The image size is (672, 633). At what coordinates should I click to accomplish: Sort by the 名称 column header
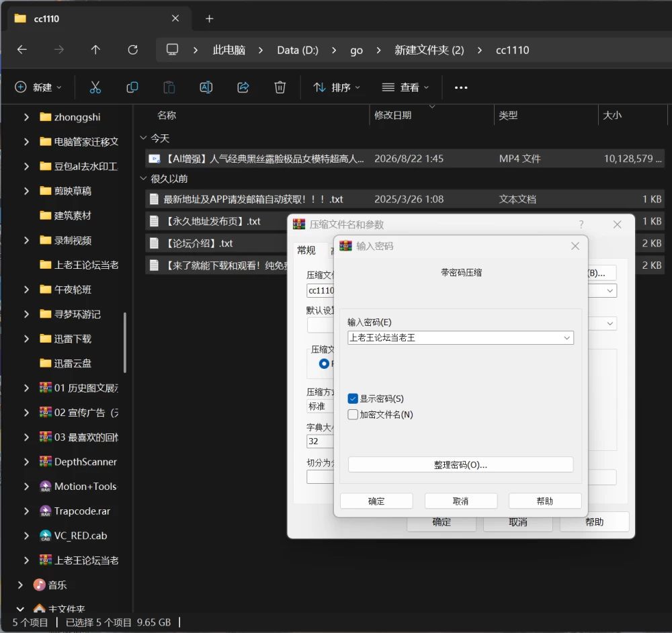pos(167,116)
